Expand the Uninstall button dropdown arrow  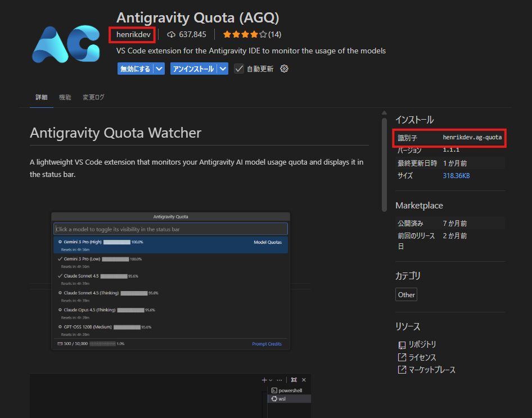(223, 69)
